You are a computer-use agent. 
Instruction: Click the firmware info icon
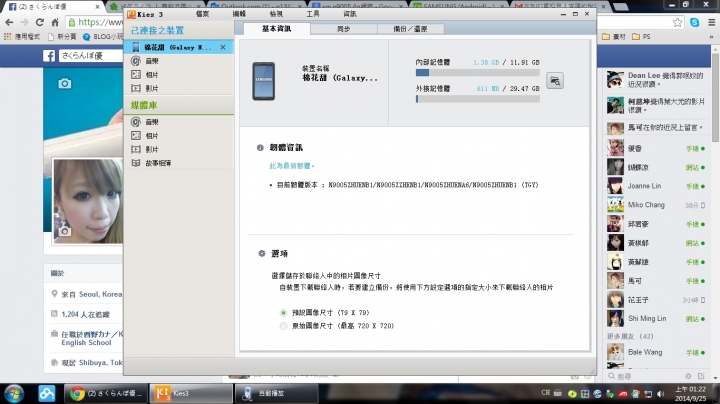pyautogui.click(x=260, y=148)
